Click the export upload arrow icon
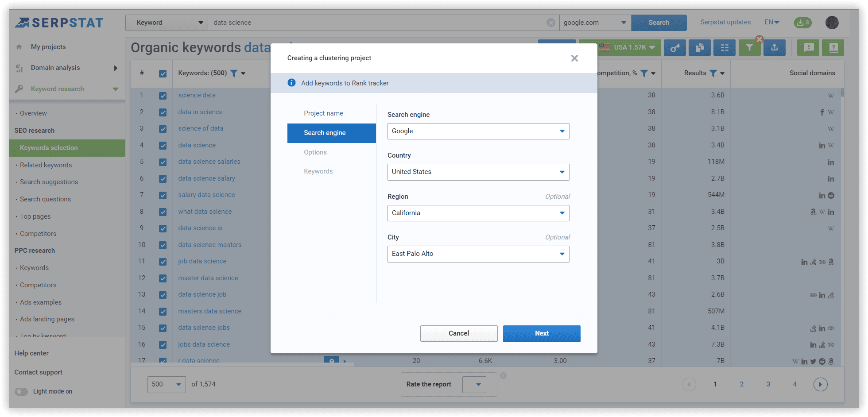 point(774,48)
